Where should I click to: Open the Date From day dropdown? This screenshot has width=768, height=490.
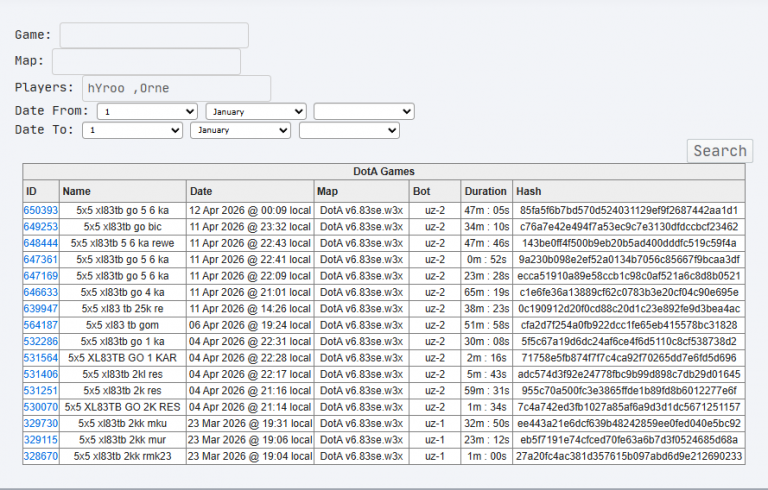[x=147, y=111]
